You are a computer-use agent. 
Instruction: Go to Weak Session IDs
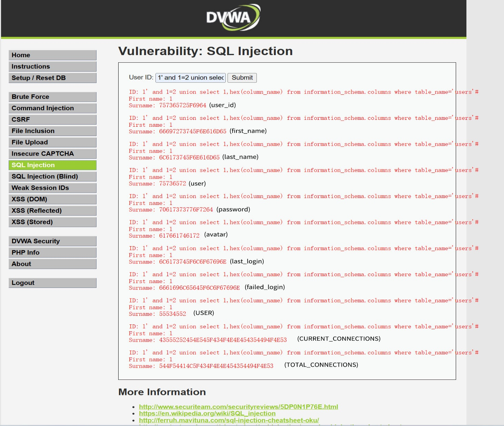point(52,188)
